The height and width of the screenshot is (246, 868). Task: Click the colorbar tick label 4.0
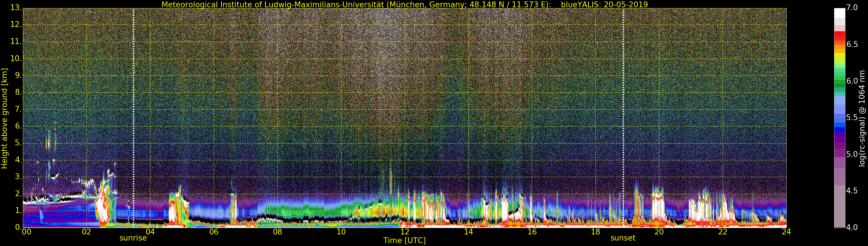pos(852,227)
